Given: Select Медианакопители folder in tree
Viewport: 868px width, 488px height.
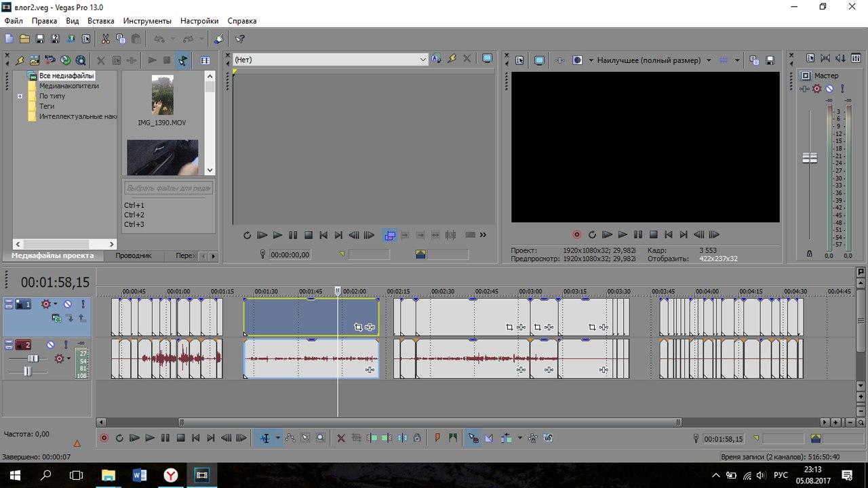Looking at the screenshot, I should click(x=68, y=86).
